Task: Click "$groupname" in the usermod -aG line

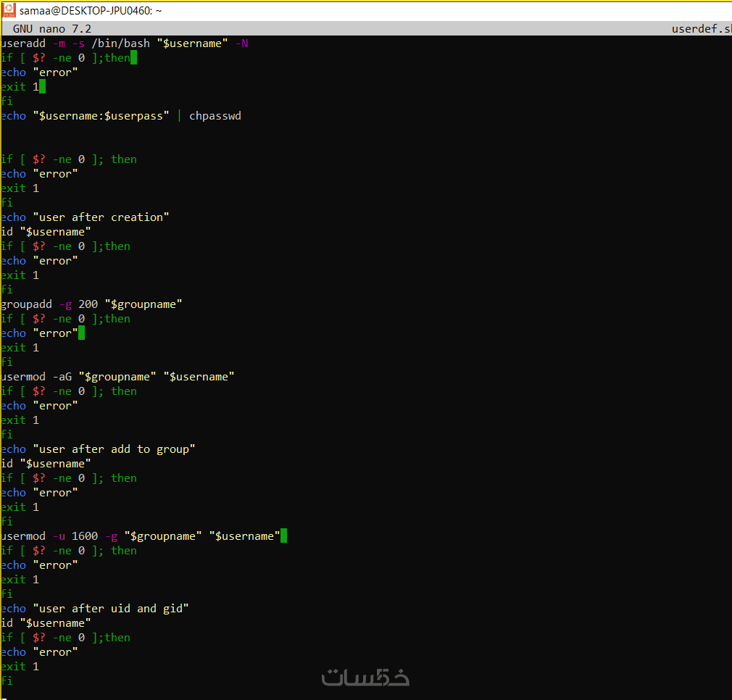Action: pyautogui.click(x=117, y=377)
